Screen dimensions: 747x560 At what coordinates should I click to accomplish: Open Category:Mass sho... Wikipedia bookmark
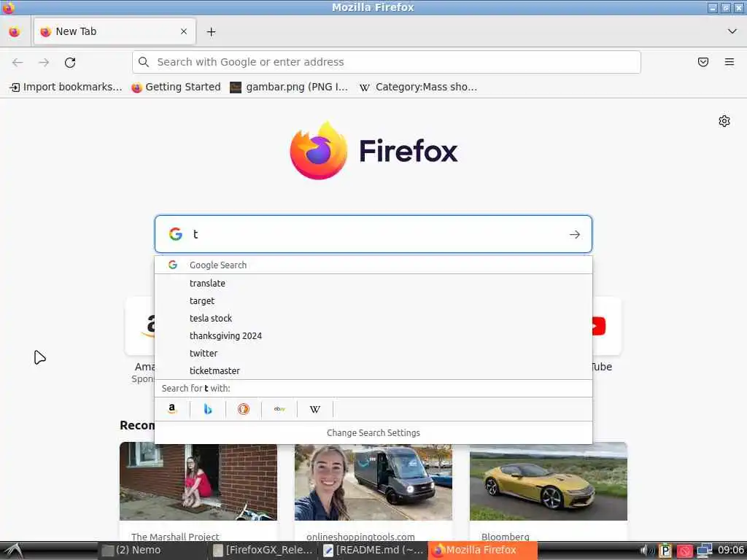[418, 87]
